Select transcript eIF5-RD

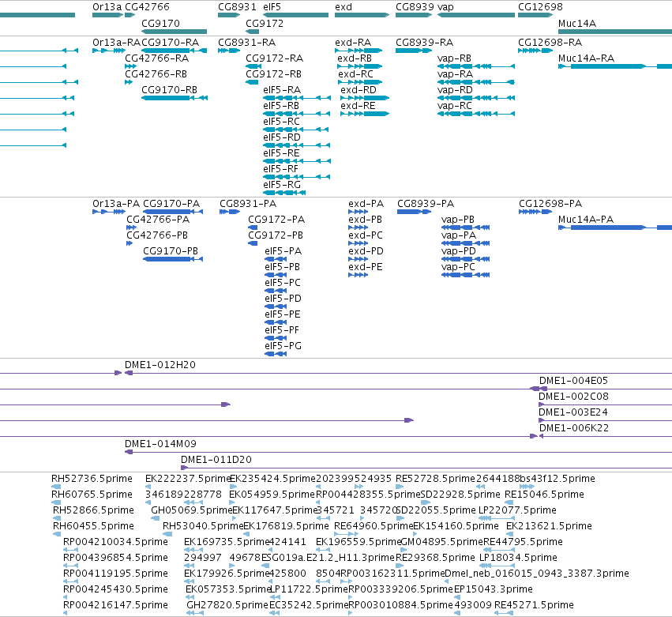[x=297, y=146]
